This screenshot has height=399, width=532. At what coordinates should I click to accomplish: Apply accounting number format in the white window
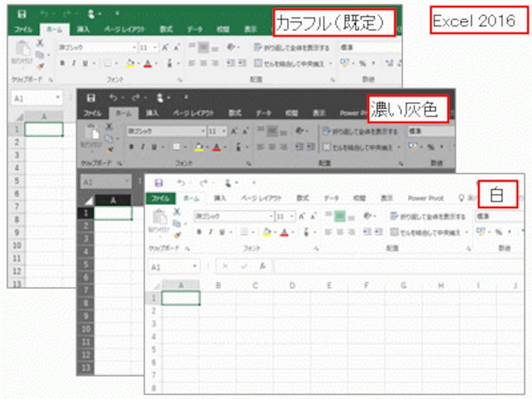(x=480, y=231)
